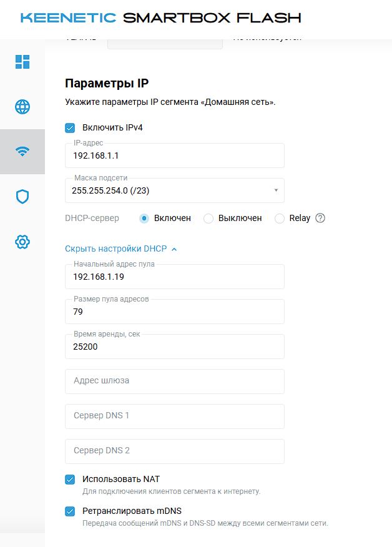Click the Адрес шлюза input field
Screen dimensions: 392x547
point(175,381)
